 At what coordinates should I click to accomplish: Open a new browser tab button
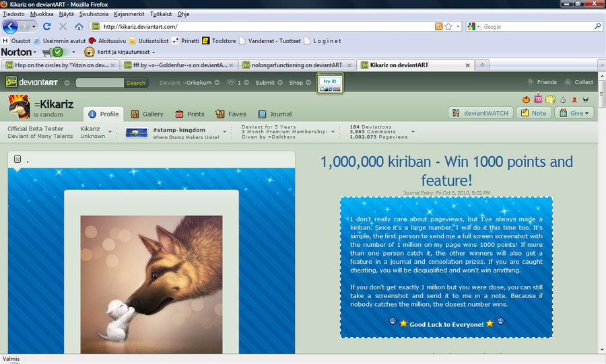[482, 65]
